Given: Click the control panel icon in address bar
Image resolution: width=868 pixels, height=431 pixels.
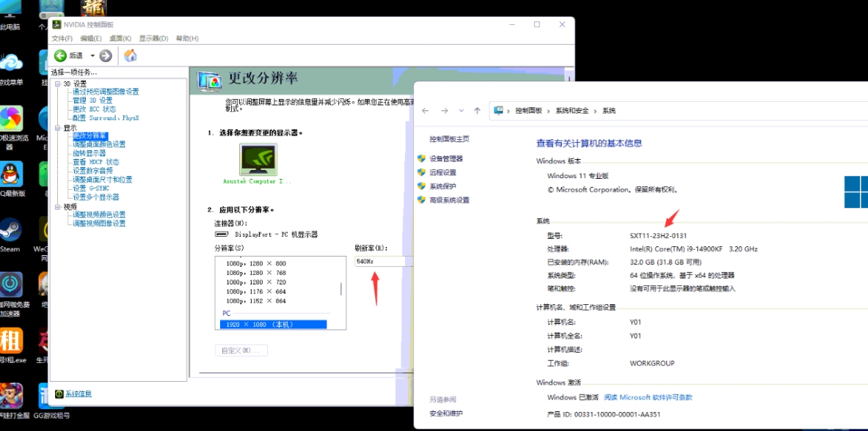Looking at the screenshot, I should [x=499, y=111].
